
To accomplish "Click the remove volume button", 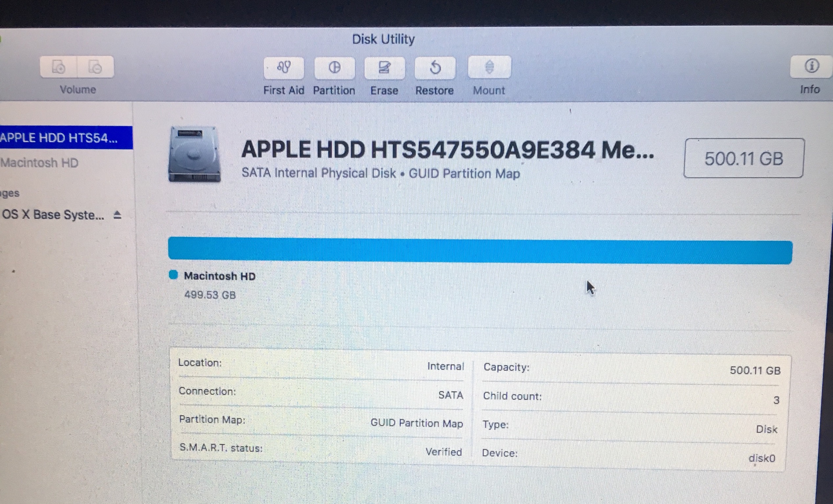I will [95, 67].
